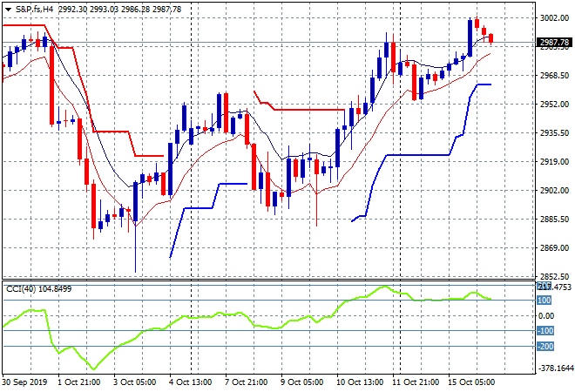Click the 2952.00 price axis value
Image resolution: width=575 pixels, height=392 pixels.
[x=554, y=105]
